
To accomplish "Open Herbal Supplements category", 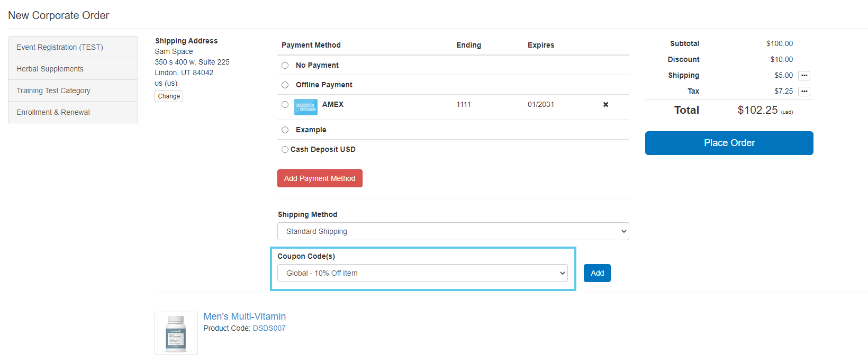I will pyautogui.click(x=73, y=69).
